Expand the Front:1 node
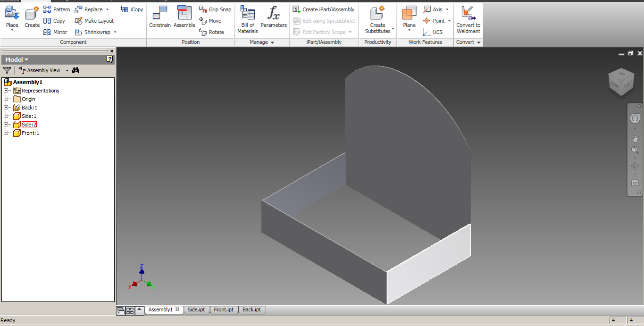The image size is (644, 326). [x=6, y=133]
